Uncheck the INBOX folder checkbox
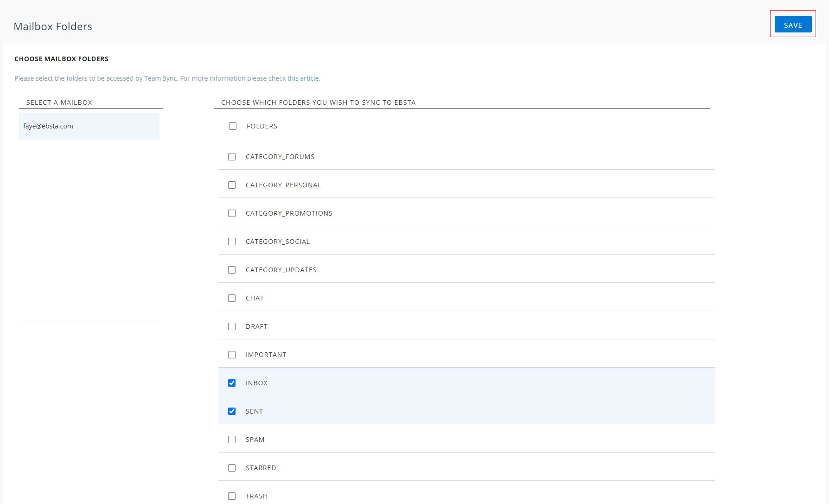 click(232, 383)
